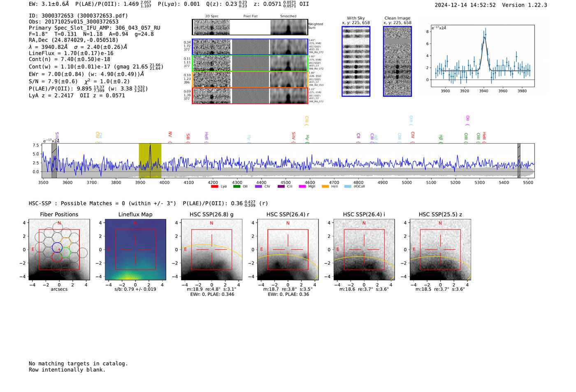The width and height of the screenshot is (576, 392).
Task: Click the With Sky image panel
Action: (x=356, y=61)
